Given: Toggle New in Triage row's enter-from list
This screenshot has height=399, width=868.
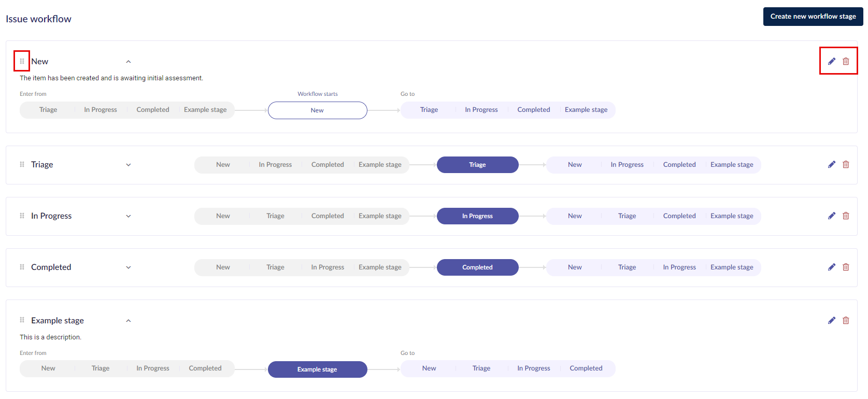Looking at the screenshot, I should (x=223, y=165).
